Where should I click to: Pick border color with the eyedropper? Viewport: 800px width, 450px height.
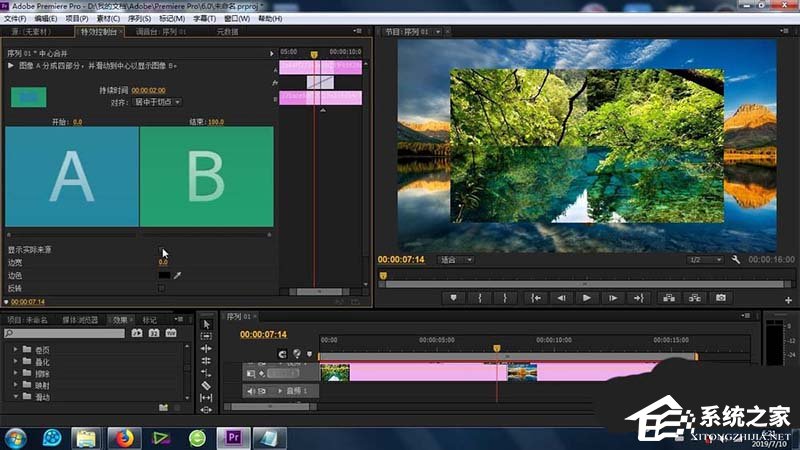tap(178, 275)
